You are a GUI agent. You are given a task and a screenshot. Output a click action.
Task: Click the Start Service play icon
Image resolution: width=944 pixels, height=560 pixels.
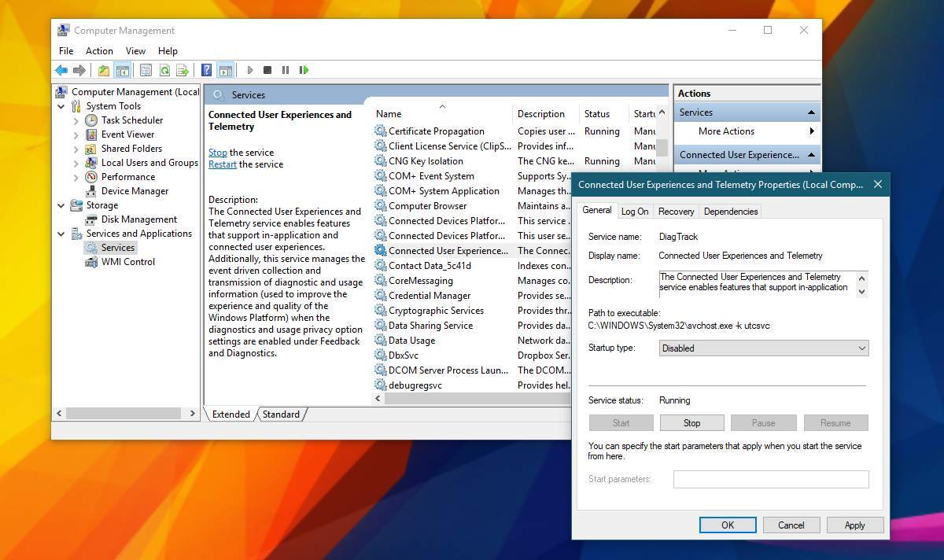coord(250,70)
